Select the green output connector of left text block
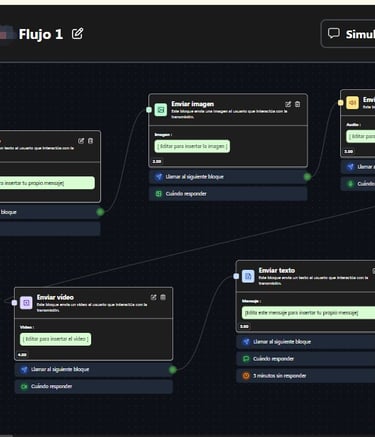 click(x=100, y=212)
